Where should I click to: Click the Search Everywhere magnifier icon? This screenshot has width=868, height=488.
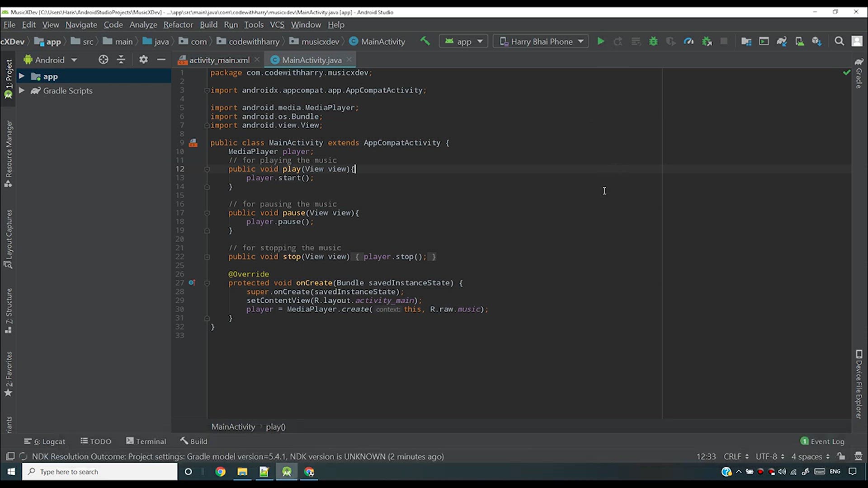point(839,42)
